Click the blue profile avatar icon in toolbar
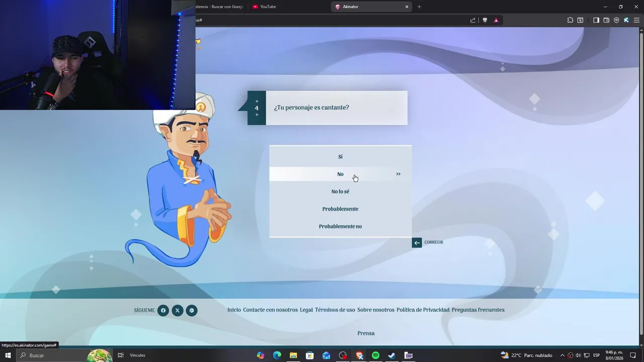This screenshot has height=362, width=644. (626, 20)
